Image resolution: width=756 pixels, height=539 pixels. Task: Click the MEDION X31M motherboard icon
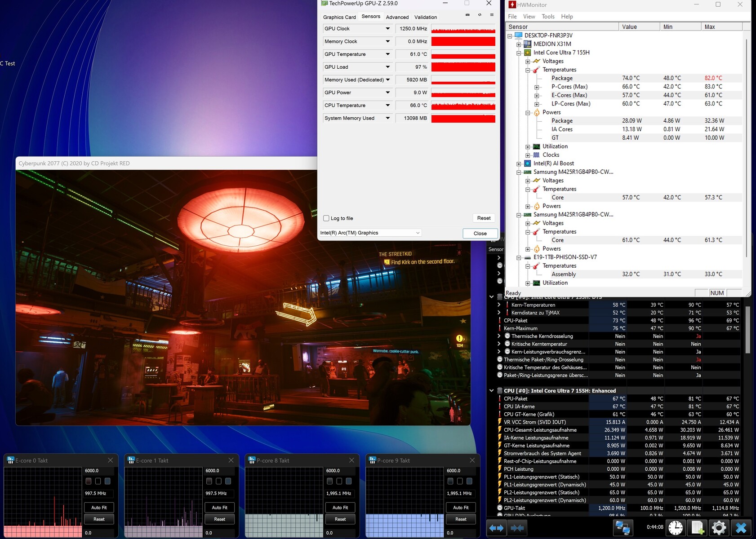[x=527, y=44]
